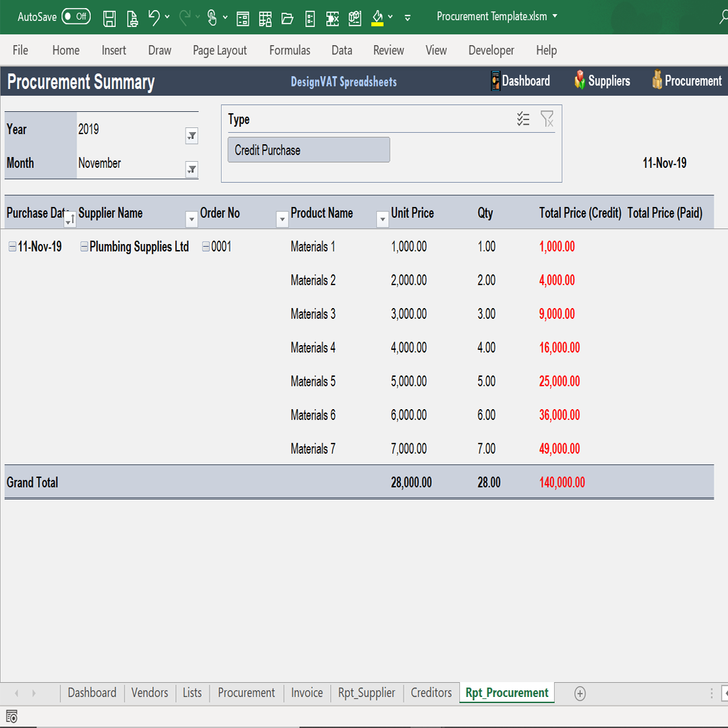Screen dimensions: 728x728
Task: Switch to the Developer ribbon tab
Action: 491,50
